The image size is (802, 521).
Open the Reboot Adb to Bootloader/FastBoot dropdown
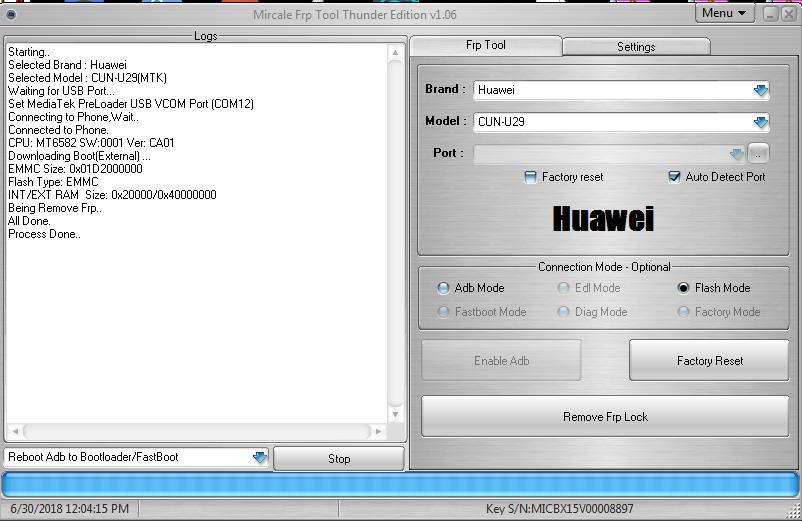(260, 457)
